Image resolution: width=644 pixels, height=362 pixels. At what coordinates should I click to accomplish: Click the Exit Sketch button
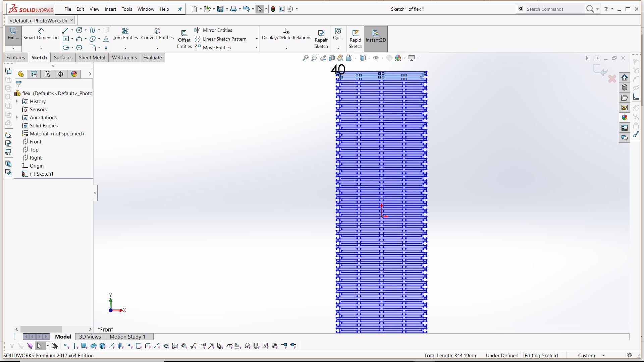(x=13, y=34)
